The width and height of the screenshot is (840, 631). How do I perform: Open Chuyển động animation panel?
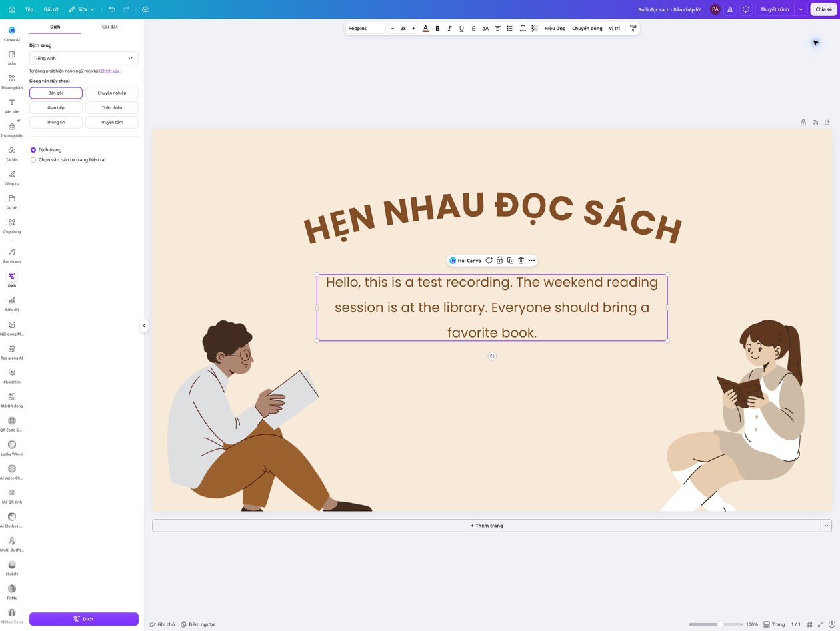587,29
